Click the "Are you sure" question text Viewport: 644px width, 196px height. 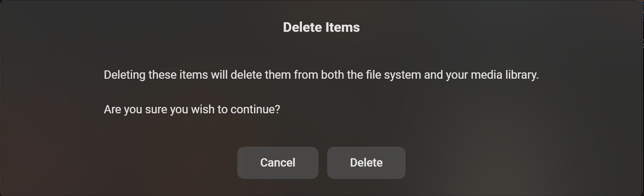pyautogui.click(x=192, y=109)
